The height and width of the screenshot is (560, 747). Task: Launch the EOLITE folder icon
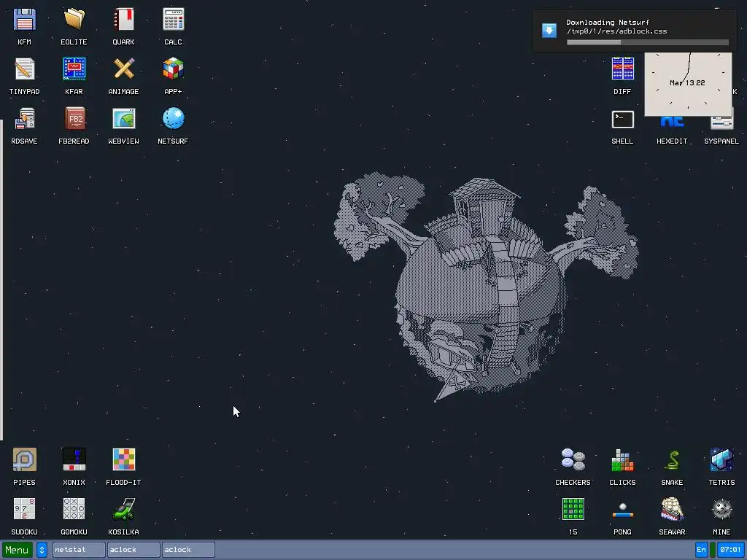pyautogui.click(x=74, y=20)
